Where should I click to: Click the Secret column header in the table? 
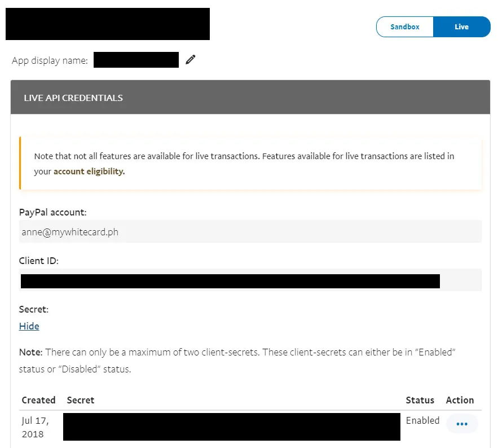(x=81, y=400)
